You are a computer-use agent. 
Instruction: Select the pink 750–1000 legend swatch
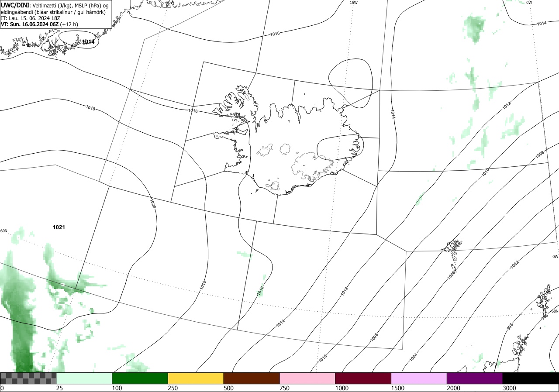coord(307,378)
